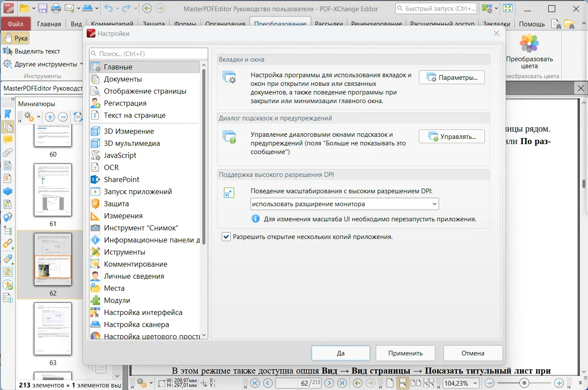Click the 'Параметры...' button for tabs settings
The image size is (588, 390).
tap(452, 77)
